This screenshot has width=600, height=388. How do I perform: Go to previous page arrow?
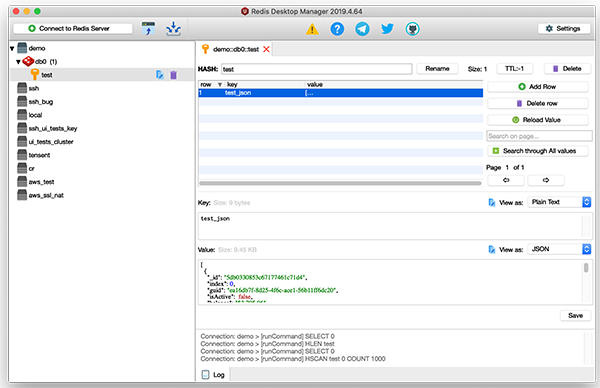click(x=506, y=180)
